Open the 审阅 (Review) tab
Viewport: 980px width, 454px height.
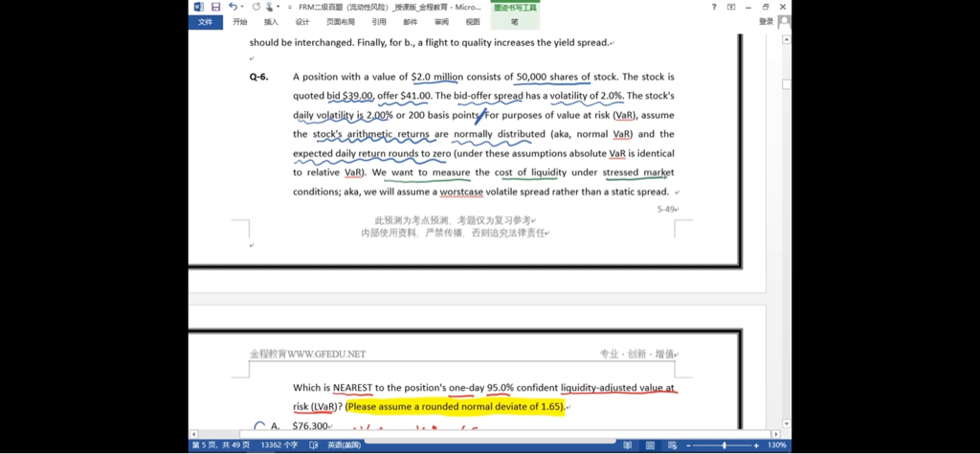[441, 22]
